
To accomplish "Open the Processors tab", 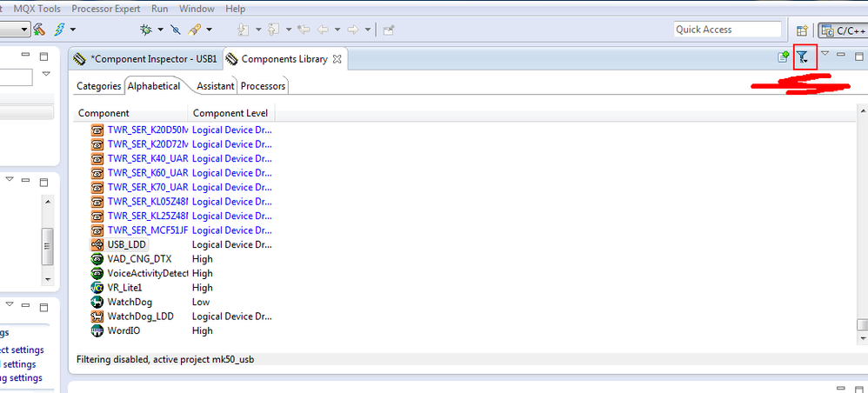I will click(x=263, y=86).
